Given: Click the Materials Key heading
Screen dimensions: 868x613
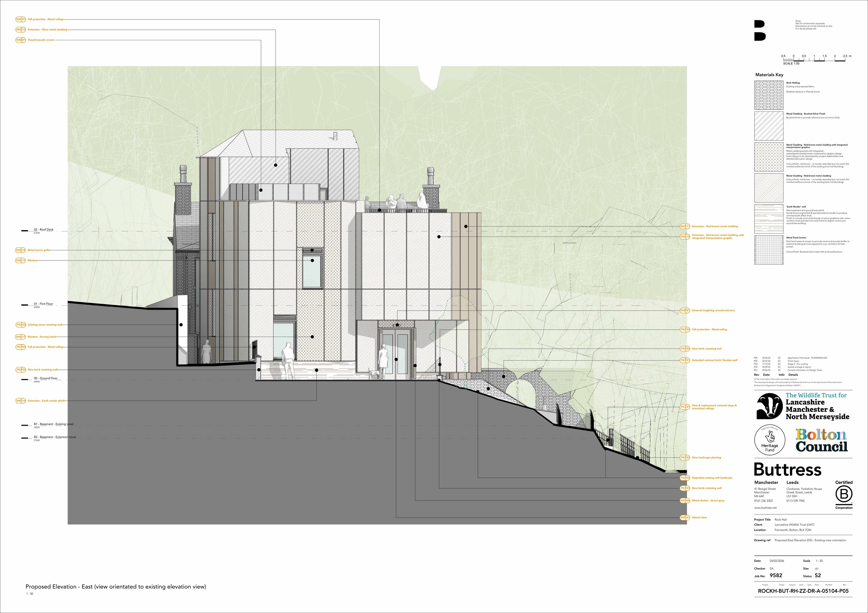Looking at the screenshot, I should (769, 75).
